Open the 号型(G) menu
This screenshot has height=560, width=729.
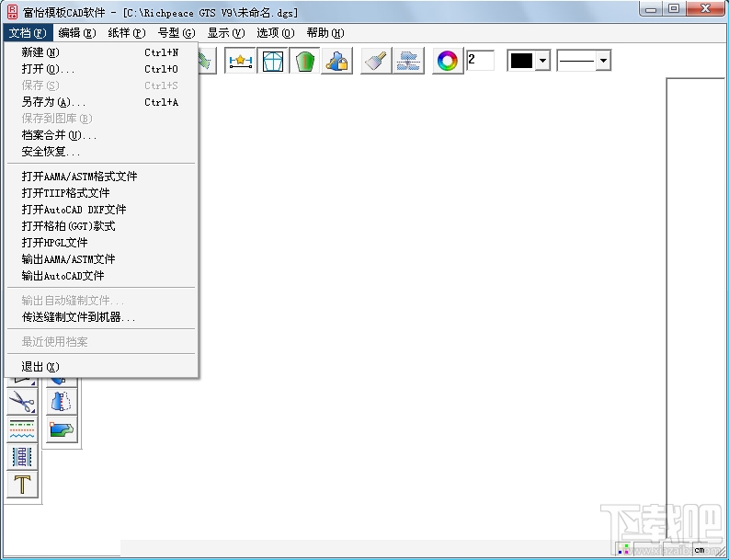coord(177,33)
